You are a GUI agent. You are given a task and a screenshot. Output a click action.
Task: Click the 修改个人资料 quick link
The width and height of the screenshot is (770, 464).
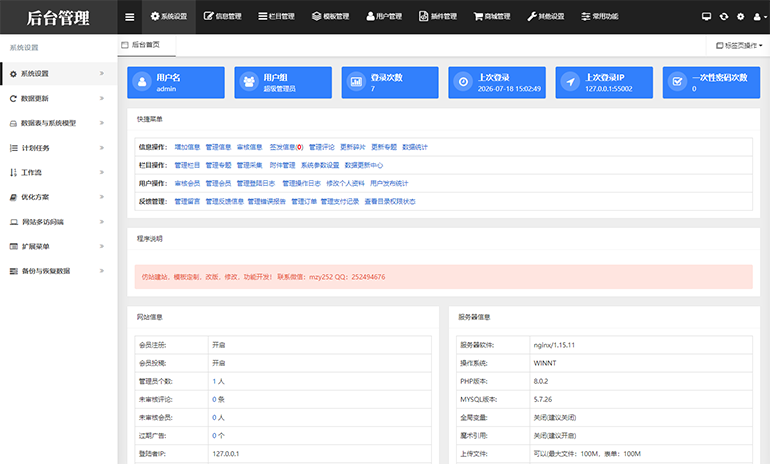click(345, 183)
